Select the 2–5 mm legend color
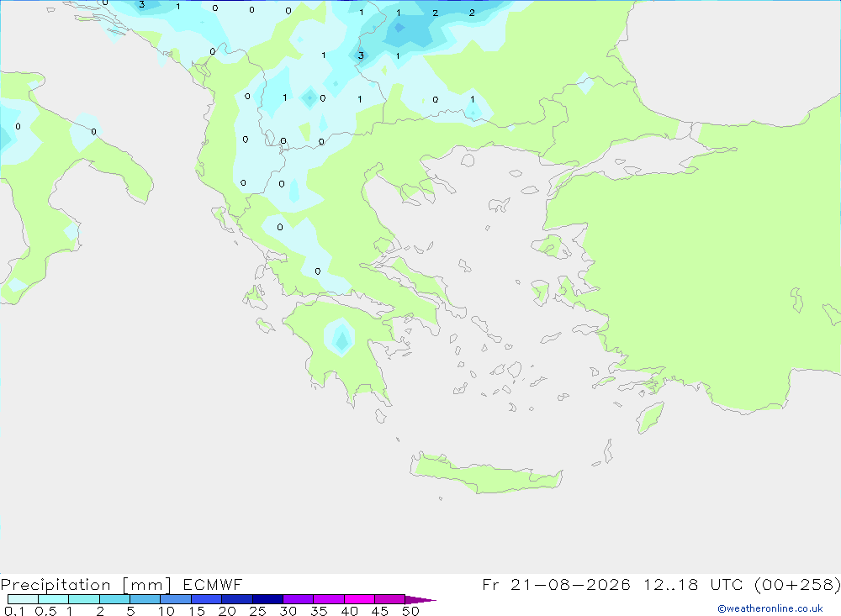 pyautogui.click(x=114, y=599)
